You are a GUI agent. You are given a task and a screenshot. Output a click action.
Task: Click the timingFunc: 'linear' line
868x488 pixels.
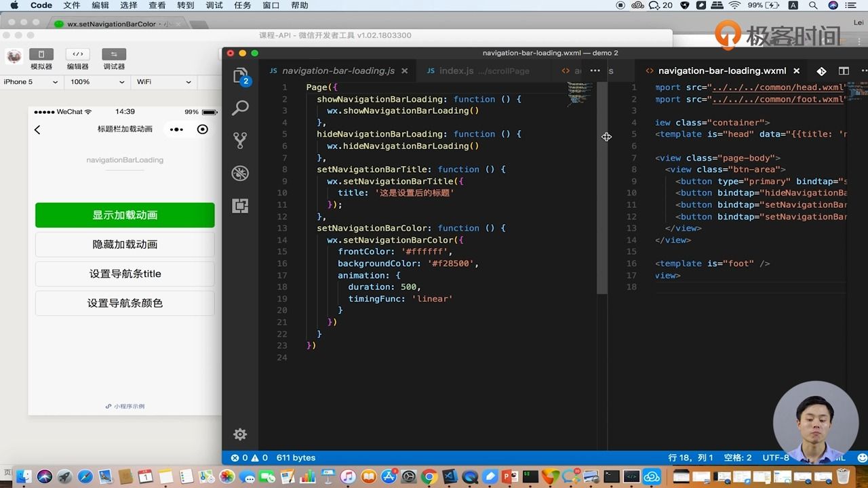pyautogui.click(x=400, y=298)
